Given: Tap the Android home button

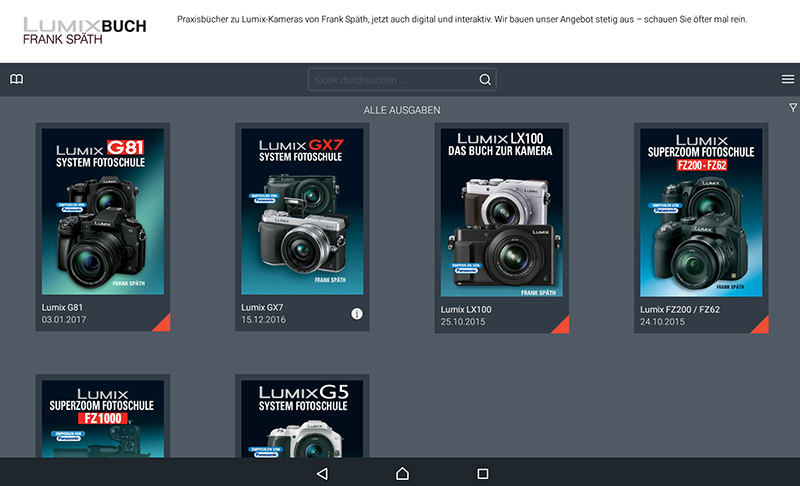Looking at the screenshot, I should [x=402, y=474].
